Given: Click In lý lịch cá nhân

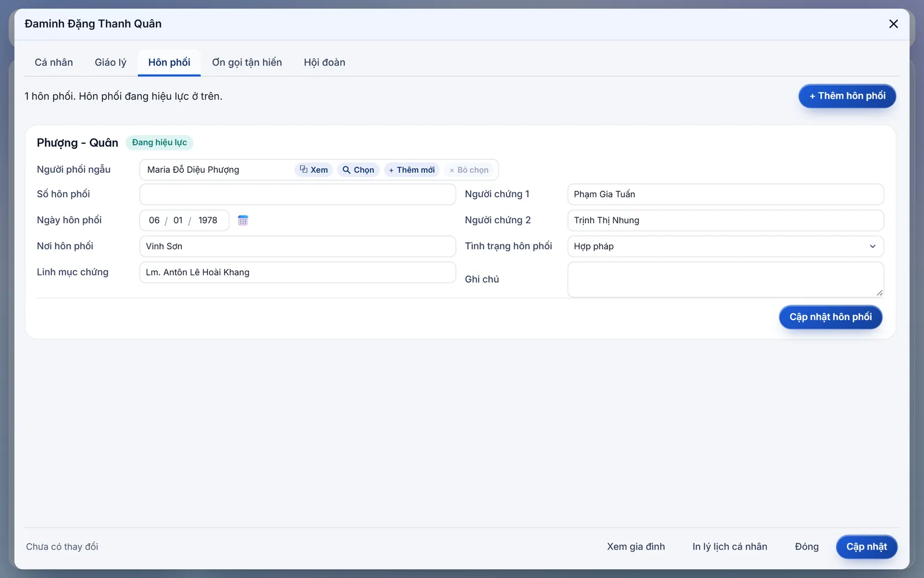Looking at the screenshot, I should click(730, 547).
